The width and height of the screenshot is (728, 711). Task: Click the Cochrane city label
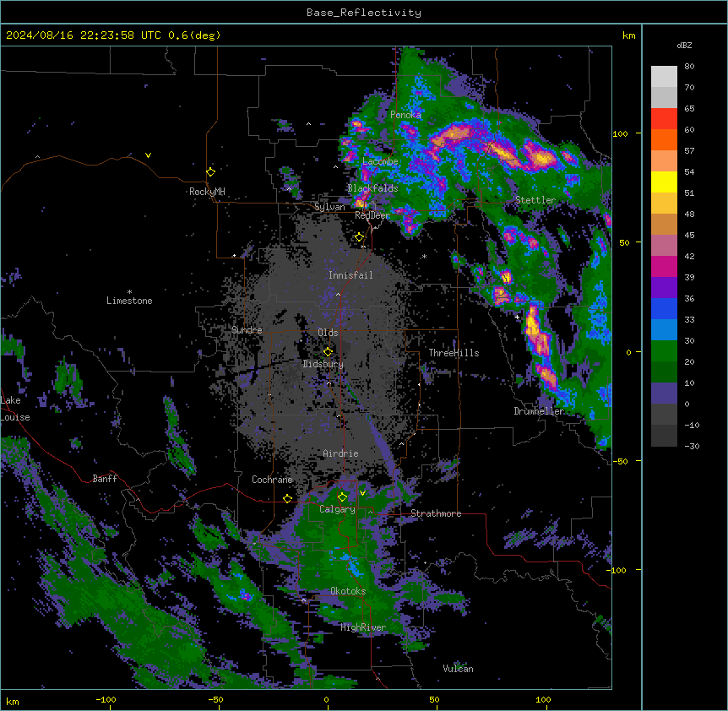(x=272, y=480)
